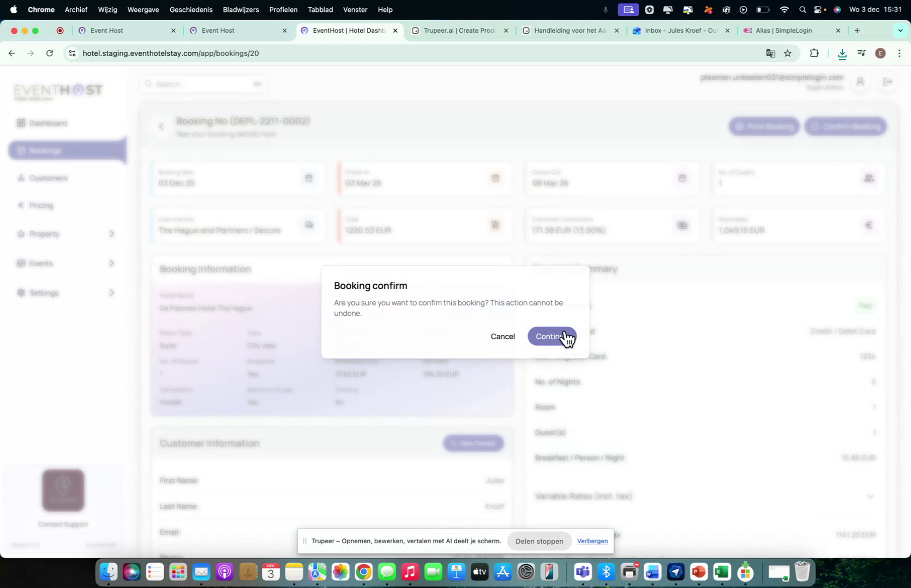Viewport: 911px width, 588px height.
Task: Select Dashboard in the sidebar
Action: [x=49, y=123]
